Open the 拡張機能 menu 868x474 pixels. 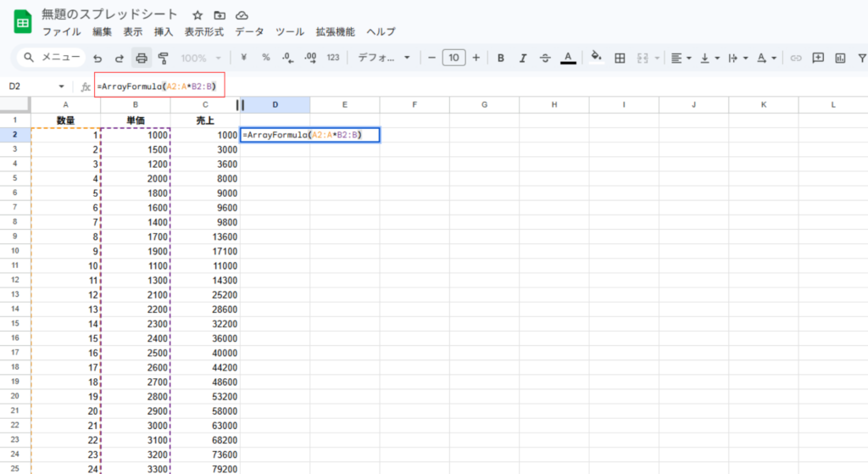[x=335, y=32]
